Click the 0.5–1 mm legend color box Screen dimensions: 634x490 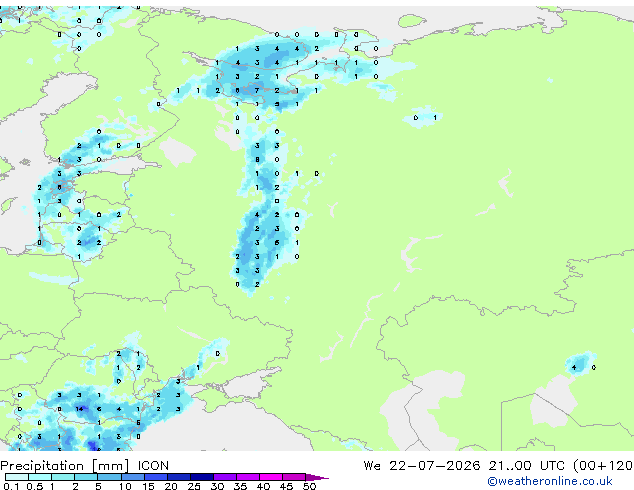[40, 477]
